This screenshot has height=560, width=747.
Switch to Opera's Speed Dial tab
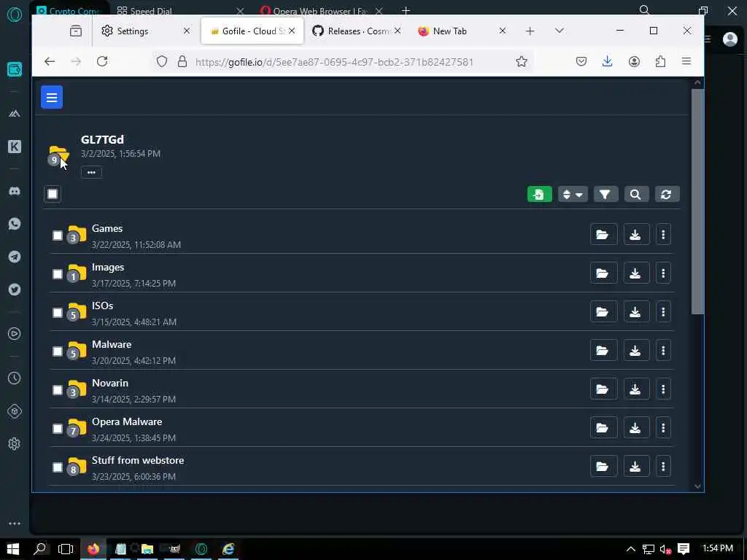pyautogui.click(x=180, y=10)
